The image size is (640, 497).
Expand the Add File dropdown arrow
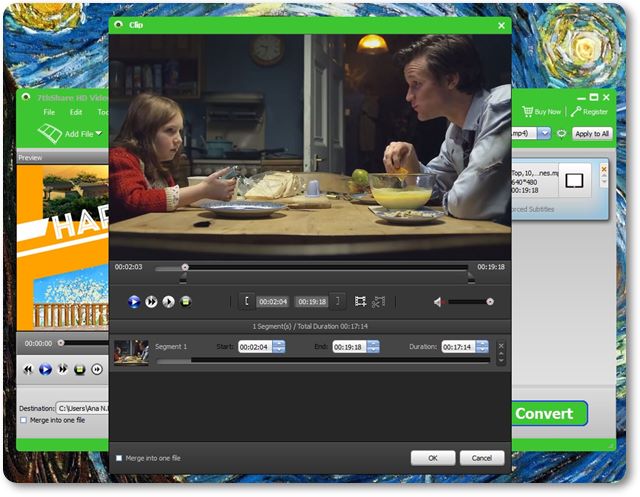[x=99, y=133]
